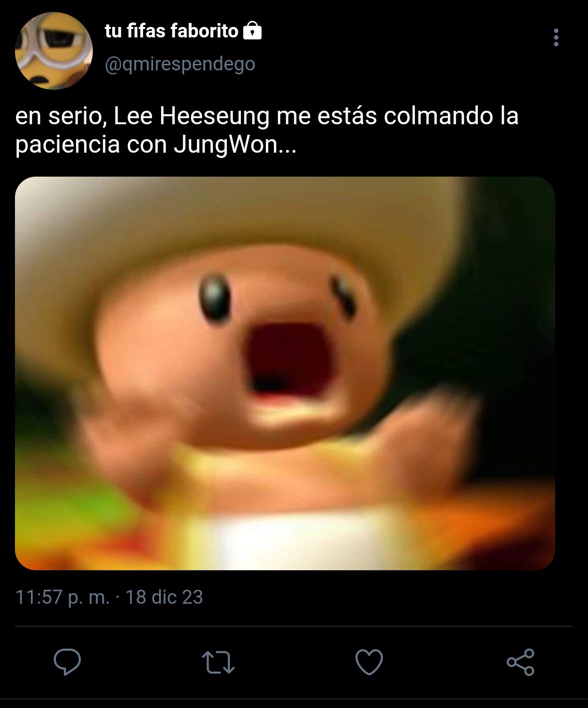Select the tweet text about Lee Heeseung
This screenshot has height=708, width=588.
(x=267, y=130)
